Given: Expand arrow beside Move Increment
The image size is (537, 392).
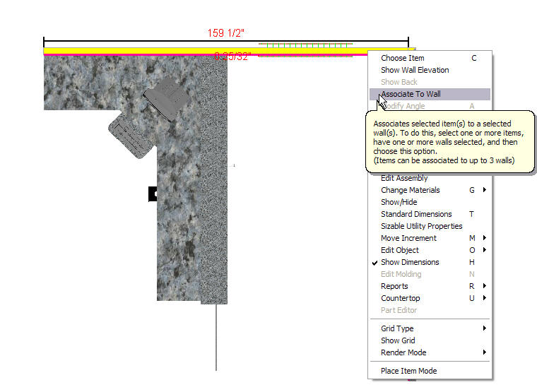Looking at the screenshot, I should point(485,237).
